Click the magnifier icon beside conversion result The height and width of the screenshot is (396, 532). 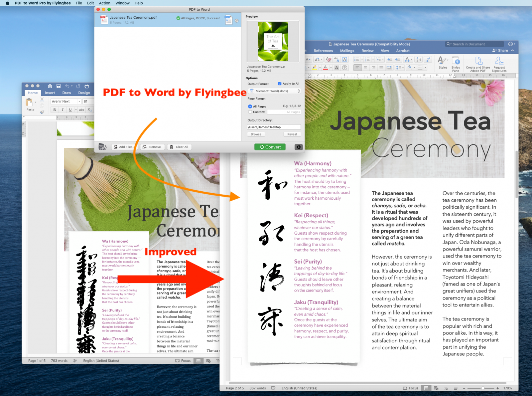pos(237,20)
